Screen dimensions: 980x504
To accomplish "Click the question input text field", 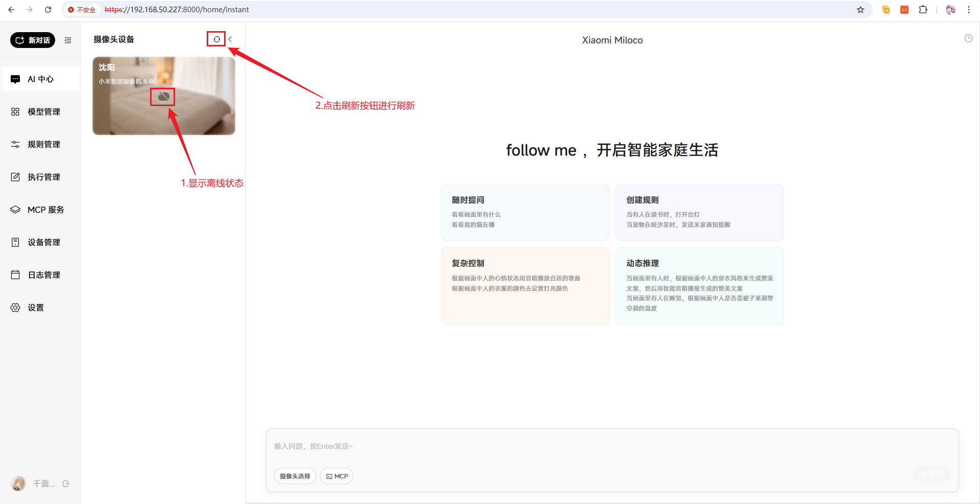I will (x=611, y=446).
